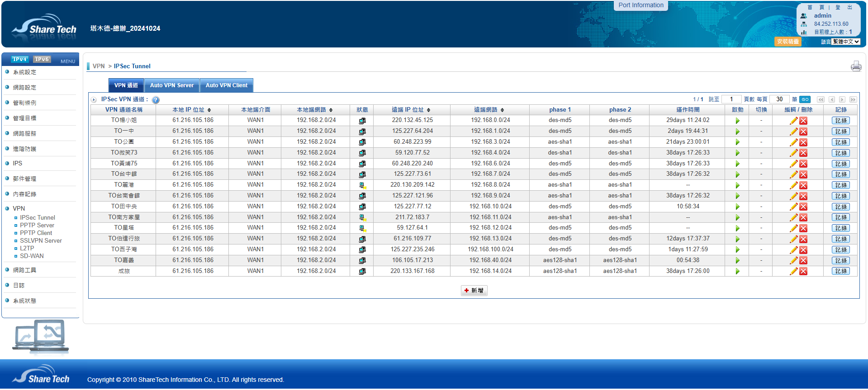This screenshot has width=868, height=390.
Task: Toggle start for tunnel 220.130.209.142
Action: tap(738, 185)
